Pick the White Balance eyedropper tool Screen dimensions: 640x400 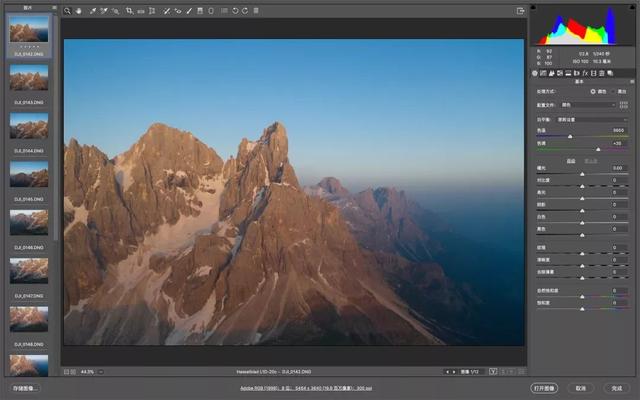[x=92, y=11]
